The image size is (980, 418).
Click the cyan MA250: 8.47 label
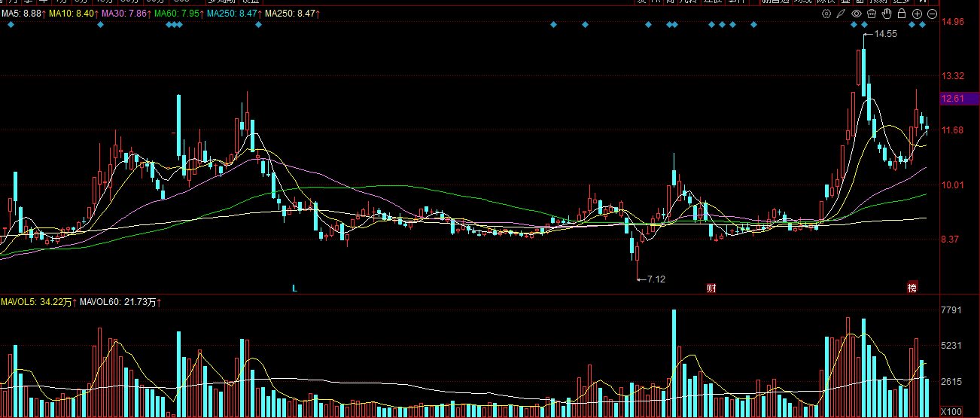point(234,14)
